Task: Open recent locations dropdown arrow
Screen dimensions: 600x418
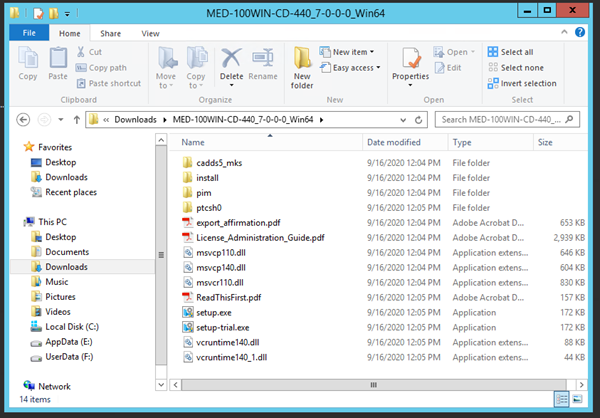Action: click(60, 120)
